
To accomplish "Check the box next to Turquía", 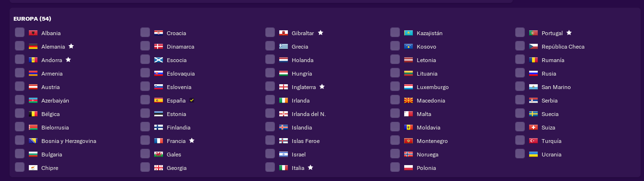I will [520, 140].
